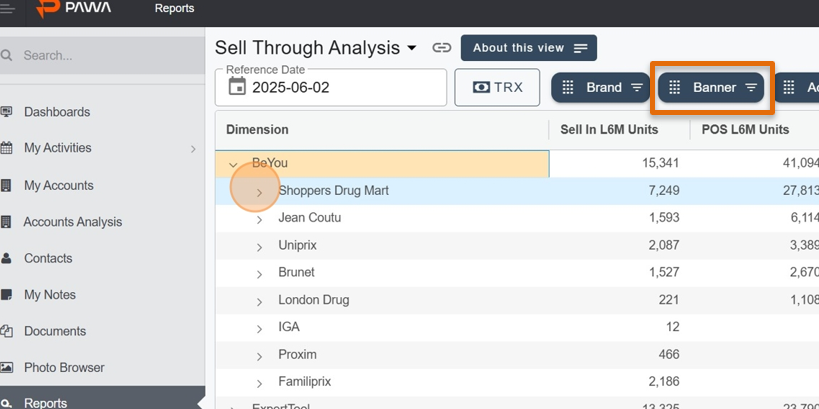Click the BeYou Sell In value 15,341
Viewport: 819px width, 409px height.
pos(660,163)
